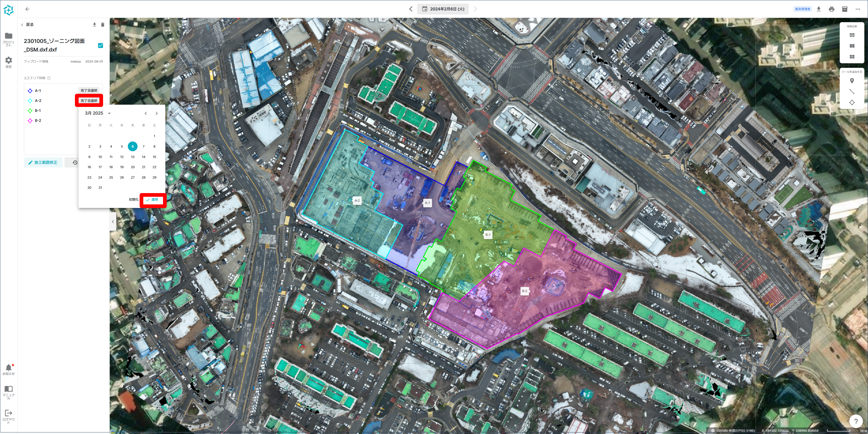
Task: Open the history icon button
Action: 75,163
